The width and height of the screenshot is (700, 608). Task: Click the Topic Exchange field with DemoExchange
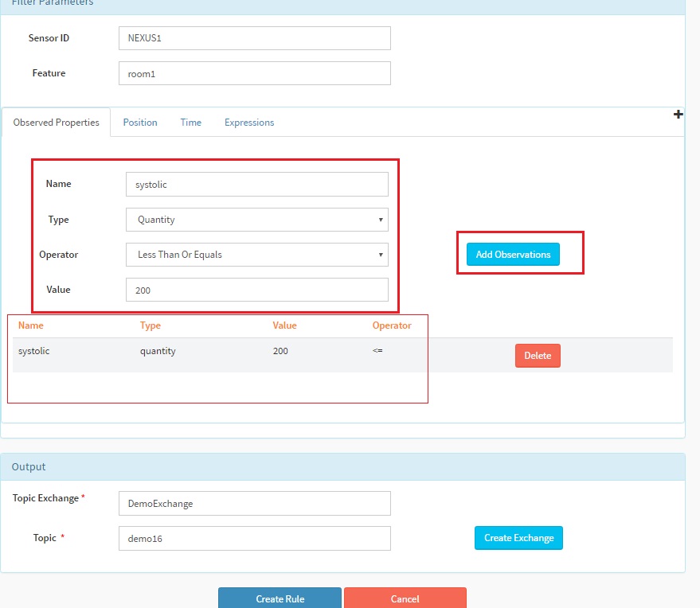pyautogui.click(x=255, y=503)
